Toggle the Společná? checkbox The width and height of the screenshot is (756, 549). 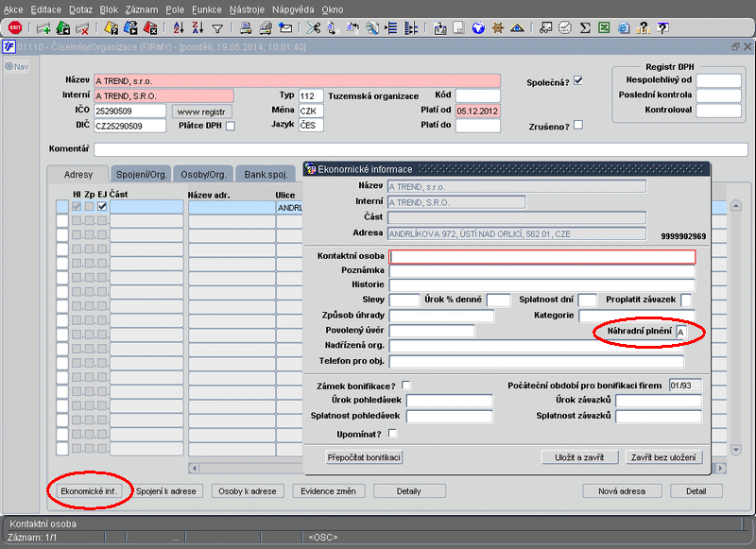click(577, 81)
